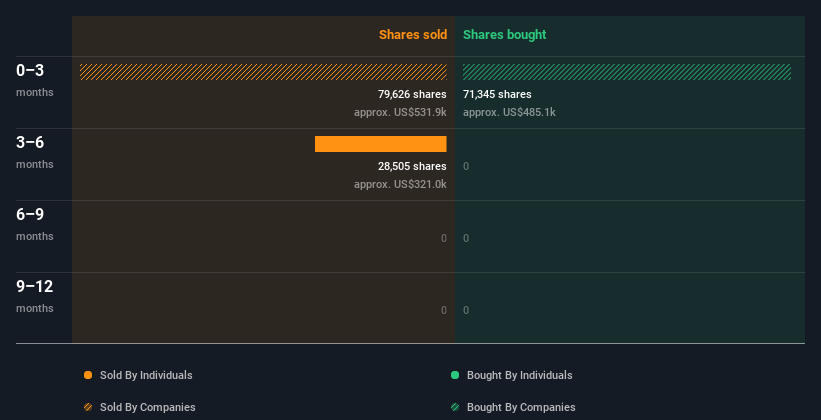Viewport: 821px width, 420px height.
Task: Select the Bought By Companies legend label
Action: (x=521, y=407)
